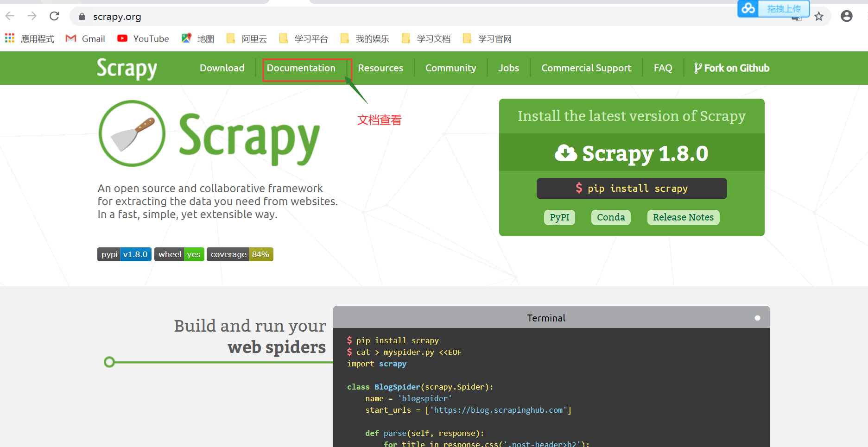
Task: Open the Commercial Support nav item
Action: [x=586, y=68]
